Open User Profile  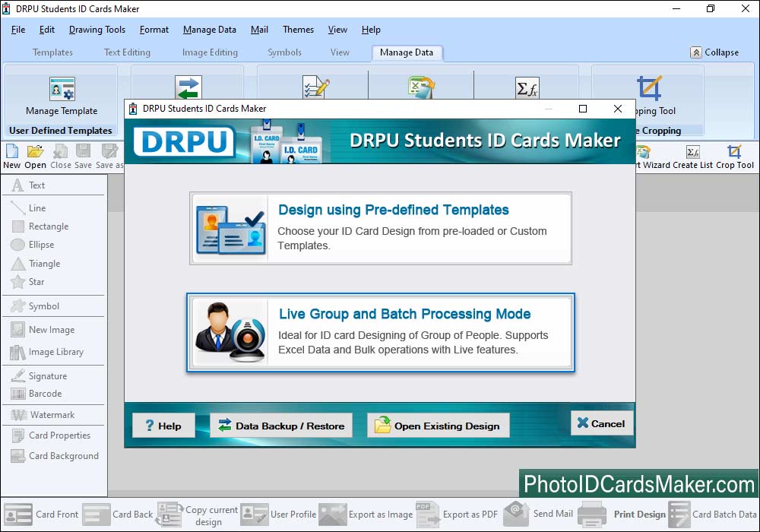tap(279, 514)
